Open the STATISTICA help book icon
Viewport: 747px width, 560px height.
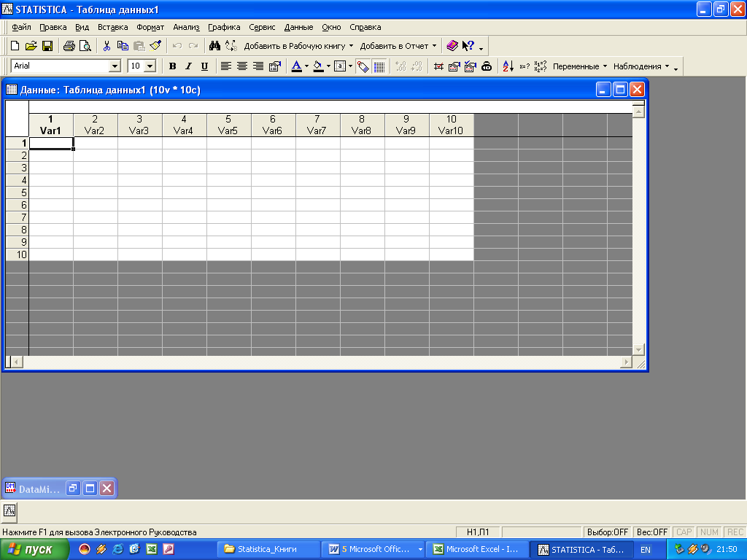(x=452, y=46)
